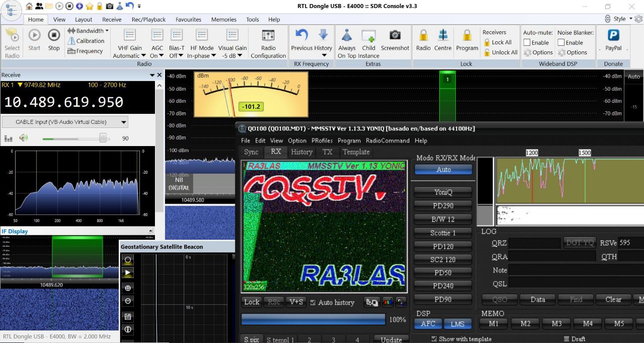Take a Screenshot from the Extras group
This screenshot has height=343, width=644.
click(395, 40)
